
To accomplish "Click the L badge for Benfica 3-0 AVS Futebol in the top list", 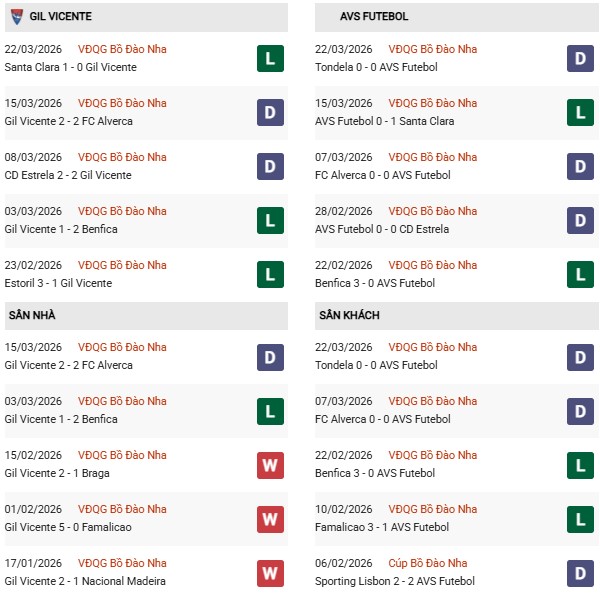I will (x=580, y=274).
